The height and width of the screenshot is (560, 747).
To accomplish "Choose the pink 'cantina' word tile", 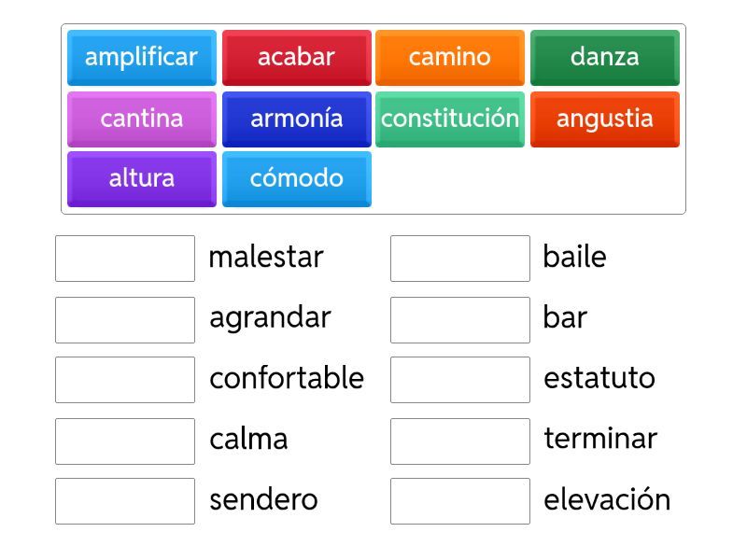I will pos(141,119).
